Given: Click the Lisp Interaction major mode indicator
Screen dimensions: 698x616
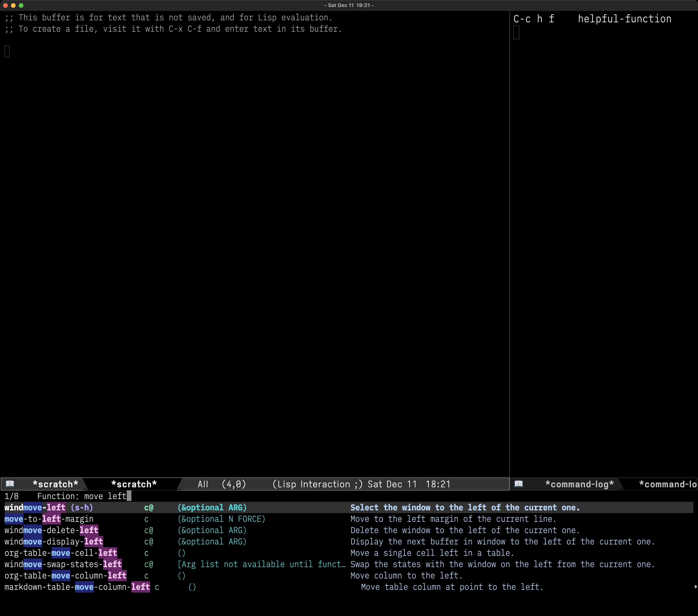Looking at the screenshot, I should click(x=317, y=484).
